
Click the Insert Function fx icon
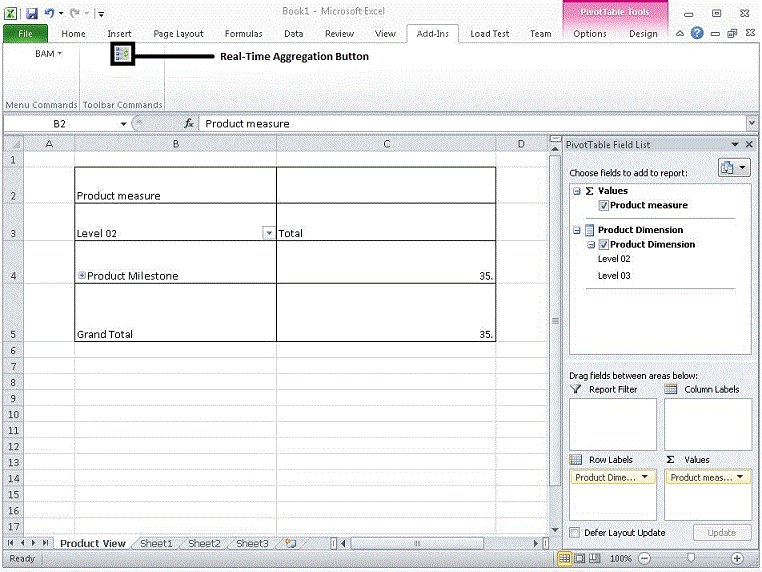189,123
